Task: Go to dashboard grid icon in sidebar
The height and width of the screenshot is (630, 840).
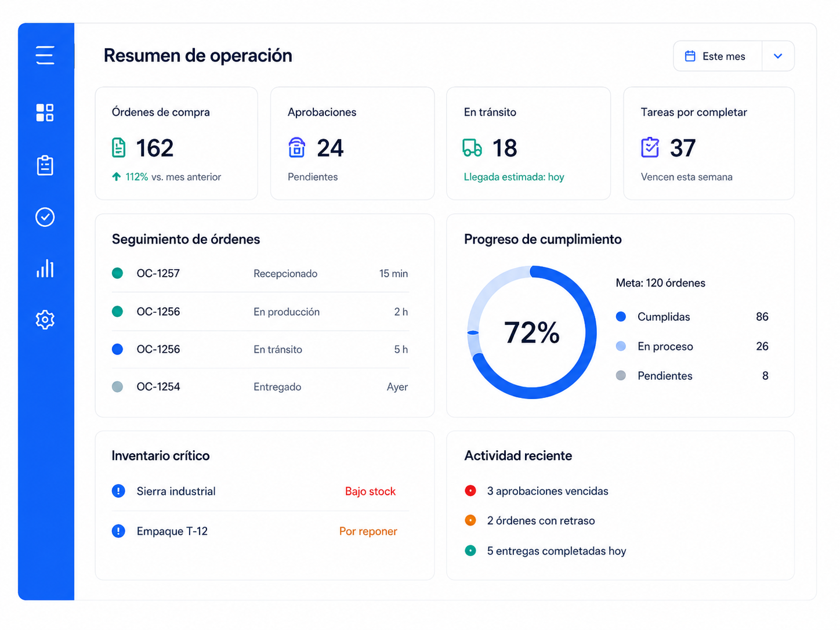Action: coord(45,113)
